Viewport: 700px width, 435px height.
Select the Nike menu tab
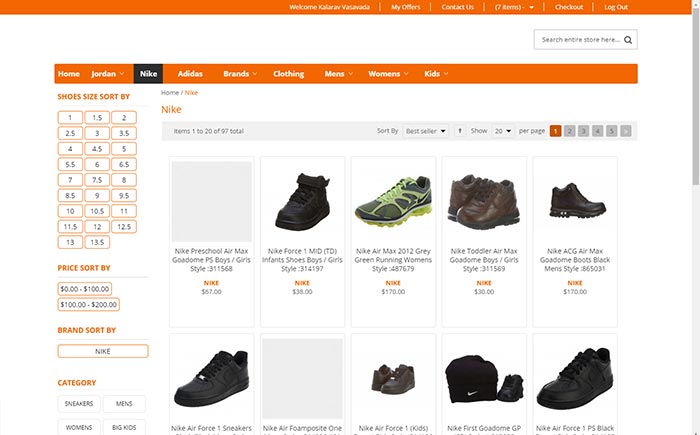point(148,74)
